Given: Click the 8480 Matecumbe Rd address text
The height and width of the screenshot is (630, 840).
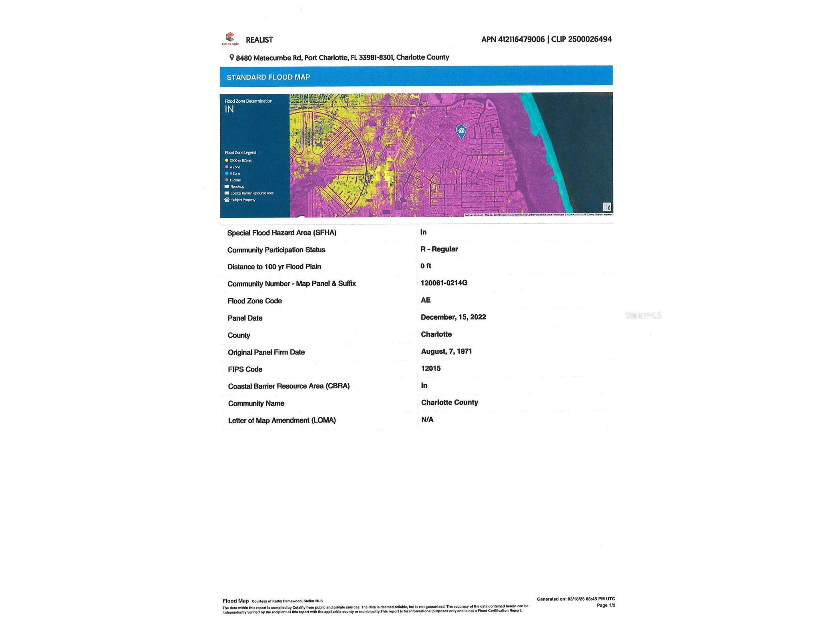Looking at the screenshot, I should 268,58.
